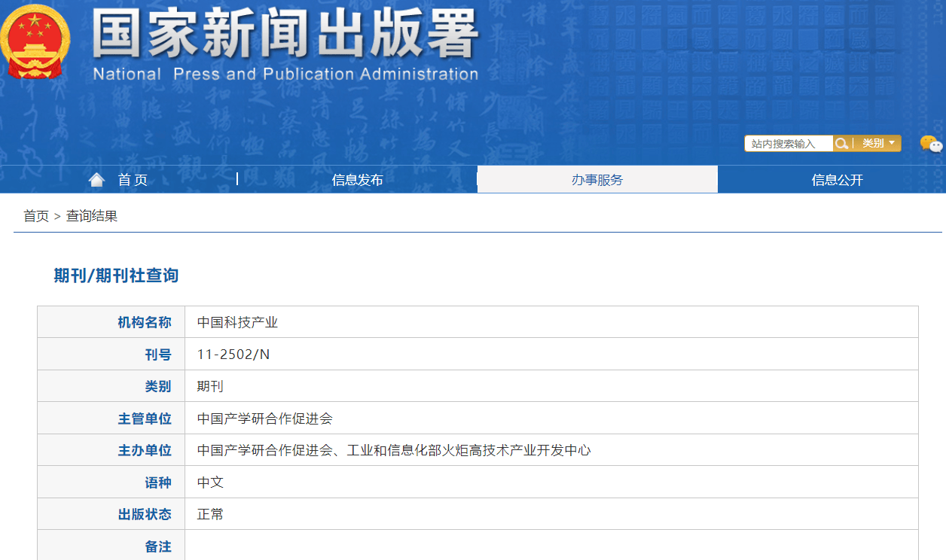Select the 主办单位 value with 火炬高技术产业开发中心
946x560 pixels.
point(394,450)
